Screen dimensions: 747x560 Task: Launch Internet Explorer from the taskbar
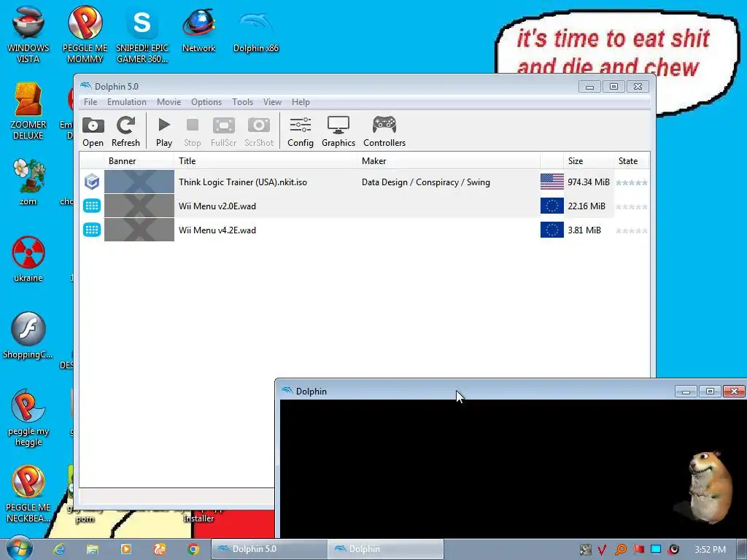[x=59, y=549]
